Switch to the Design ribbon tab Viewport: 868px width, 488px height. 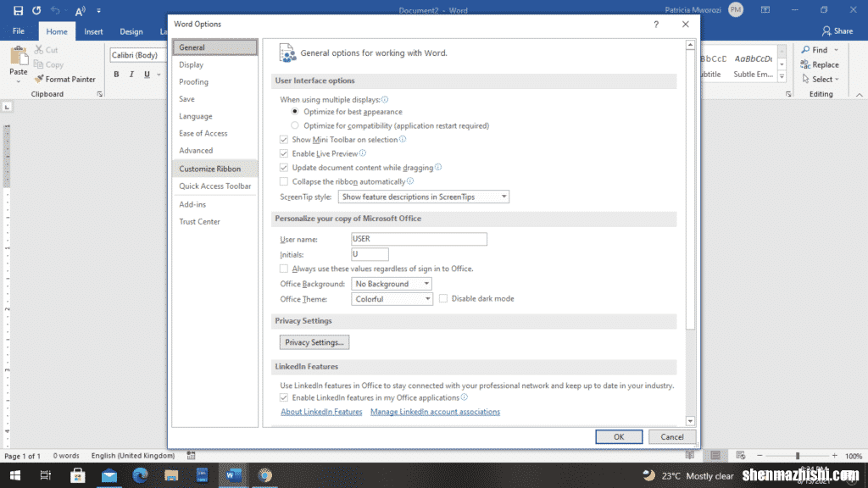coord(131,31)
